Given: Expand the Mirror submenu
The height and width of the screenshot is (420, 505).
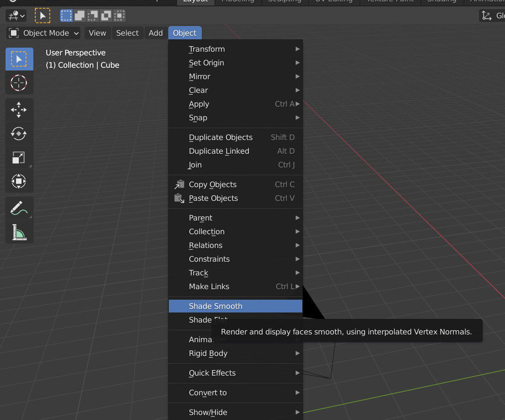Looking at the screenshot, I should tap(236, 77).
